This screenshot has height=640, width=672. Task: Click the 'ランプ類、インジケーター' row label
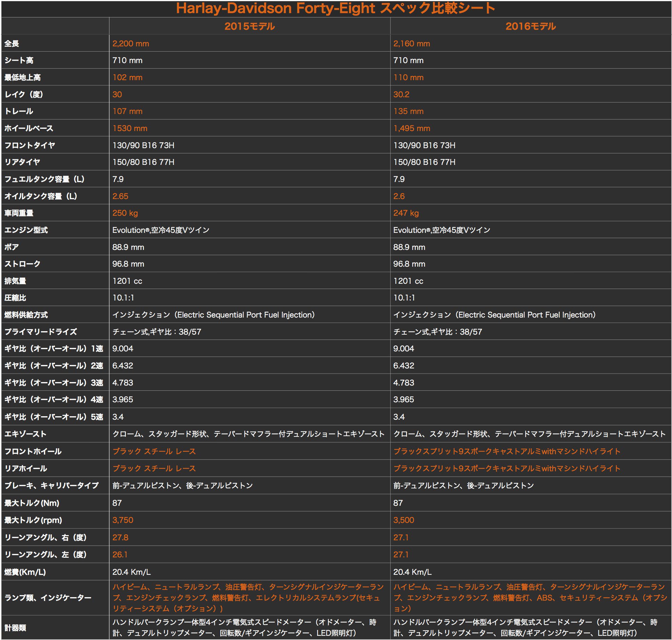pyautogui.click(x=48, y=598)
